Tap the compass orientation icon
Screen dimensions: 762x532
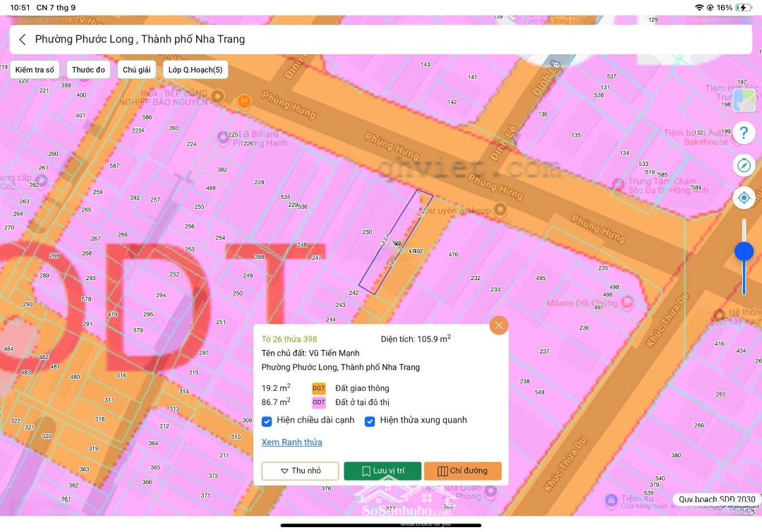[x=744, y=165]
